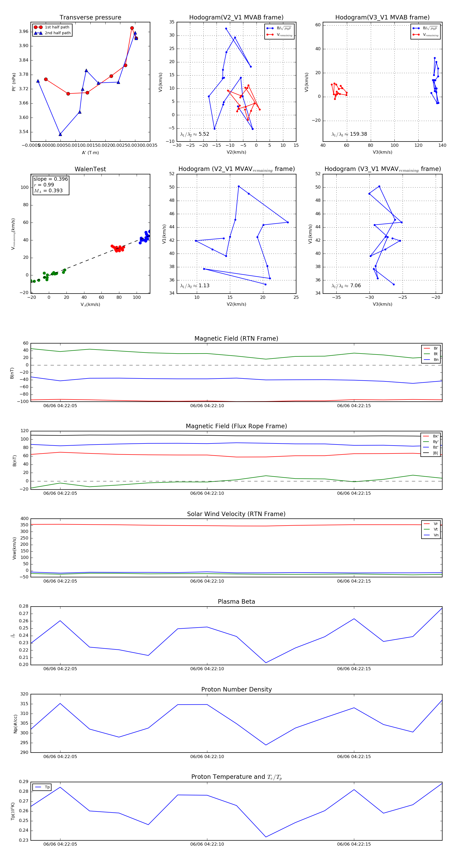Click '06/06 04:22:05' tick under RTN magnetic field
The image size is (473, 868).
tap(60, 406)
